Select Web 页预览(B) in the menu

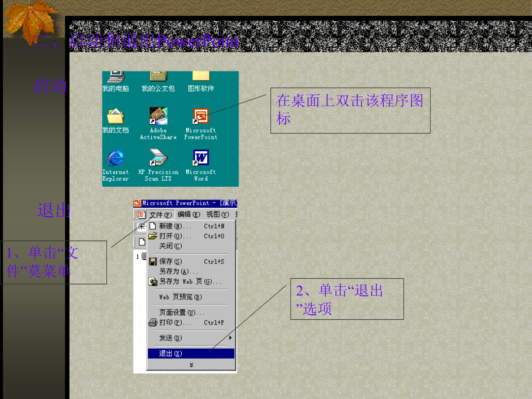tap(191, 297)
